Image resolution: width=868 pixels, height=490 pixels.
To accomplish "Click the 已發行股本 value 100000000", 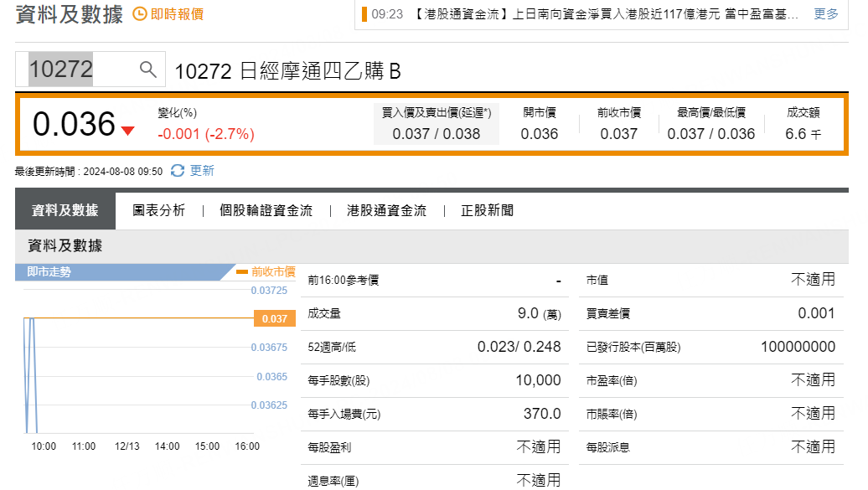I will point(798,347).
